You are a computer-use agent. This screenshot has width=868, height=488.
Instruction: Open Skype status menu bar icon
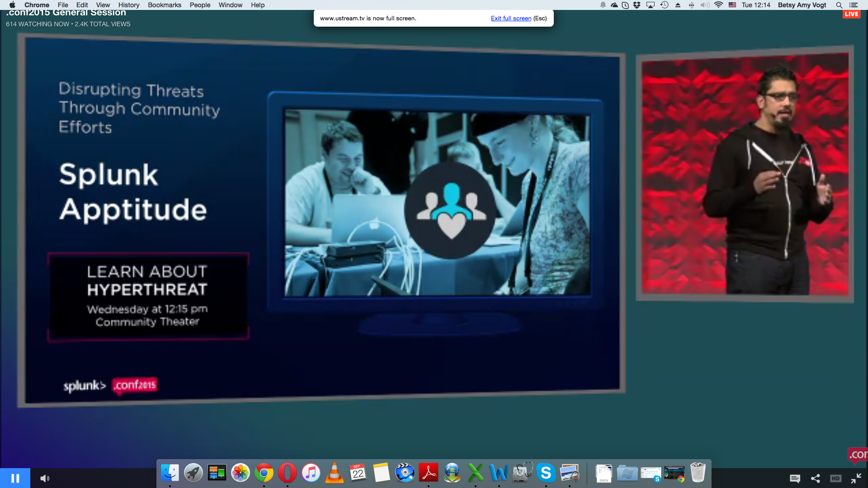pyautogui.click(x=625, y=5)
